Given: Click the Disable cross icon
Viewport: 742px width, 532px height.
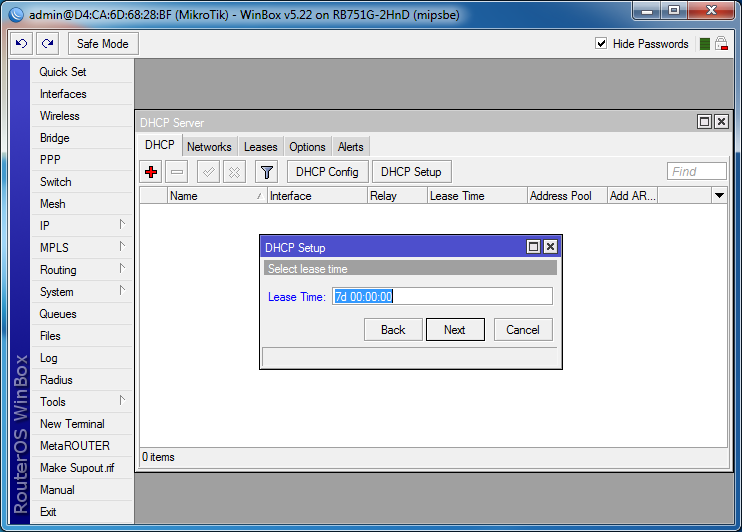Looking at the screenshot, I should click(234, 172).
